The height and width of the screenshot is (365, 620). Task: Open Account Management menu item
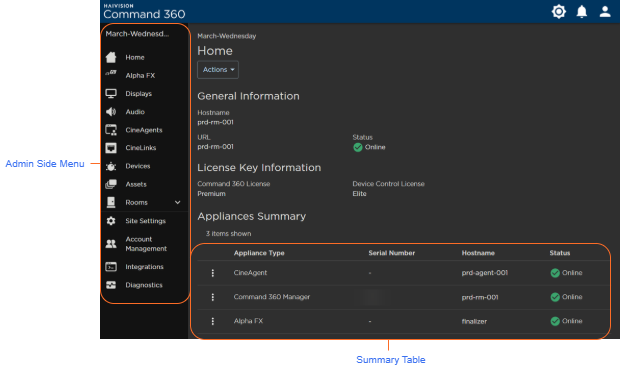[146, 244]
